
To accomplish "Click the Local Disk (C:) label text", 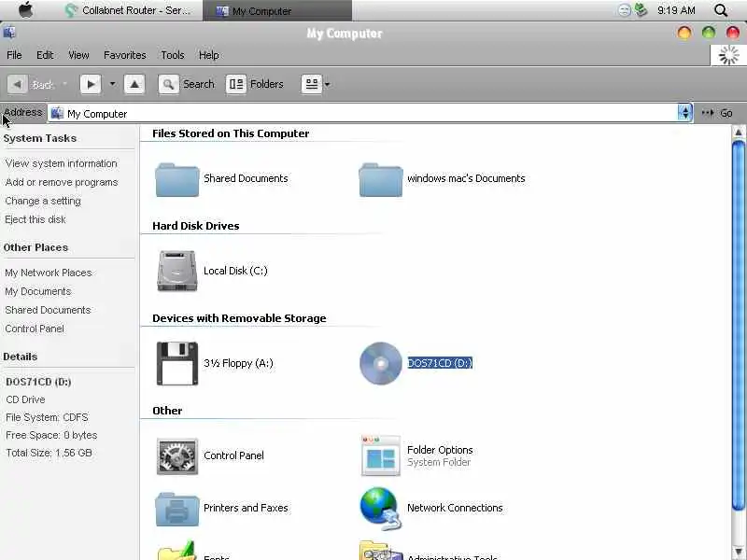I will pyautogui.click(x=235, y=271).
